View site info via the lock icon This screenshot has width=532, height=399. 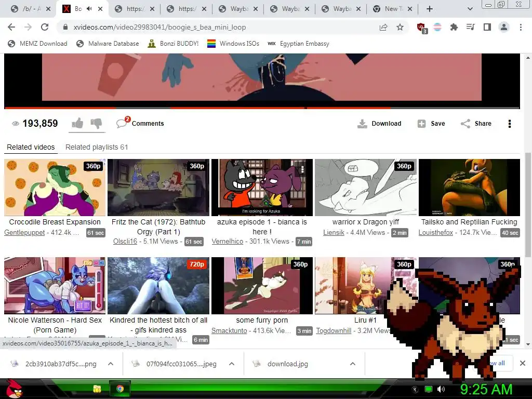[x=65, y=27]
